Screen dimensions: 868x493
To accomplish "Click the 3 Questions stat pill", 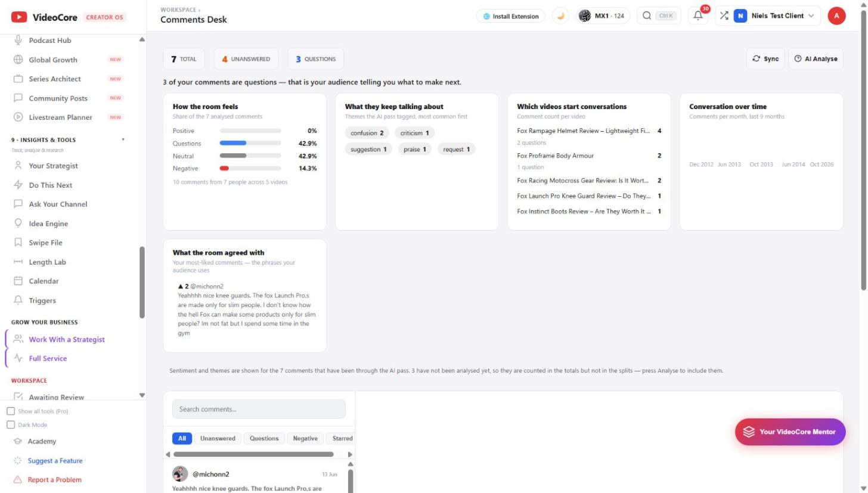I will [x=315, y=59].
